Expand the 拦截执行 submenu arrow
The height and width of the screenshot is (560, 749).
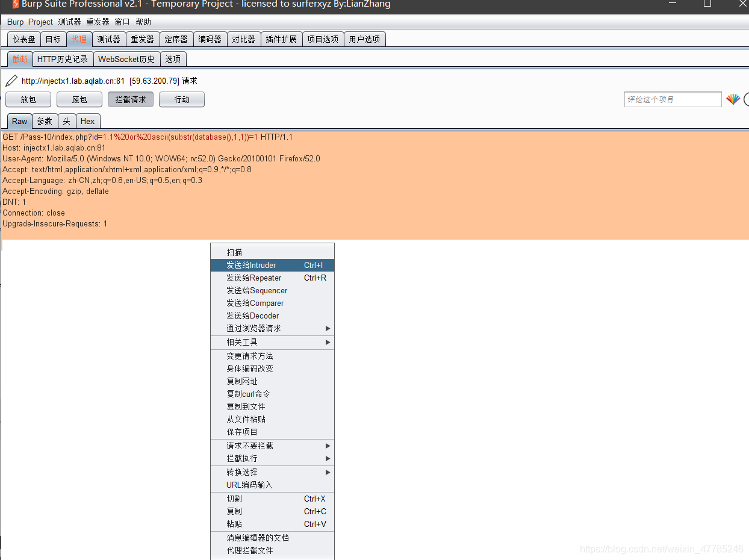[328, 458]
